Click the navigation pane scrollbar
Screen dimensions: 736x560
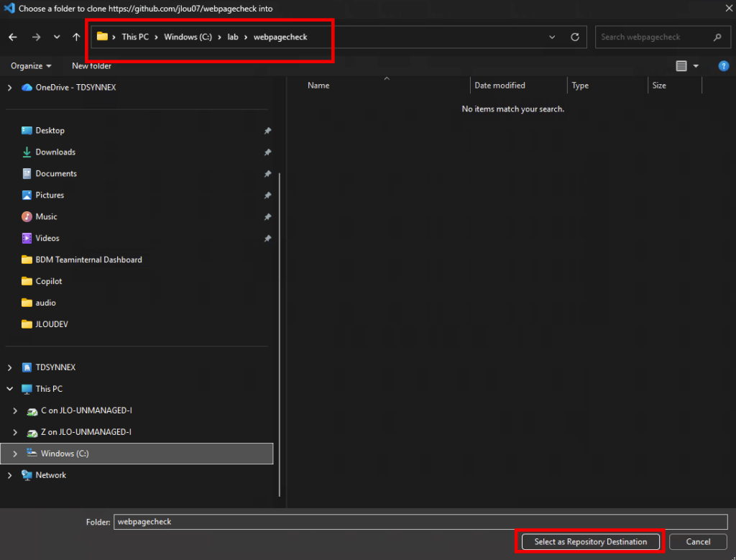tap(280, 335)
